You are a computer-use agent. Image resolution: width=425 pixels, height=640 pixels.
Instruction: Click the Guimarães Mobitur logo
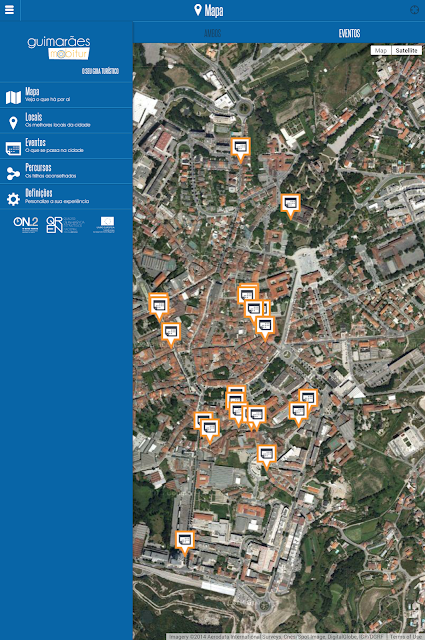click(x=59, y=48)
